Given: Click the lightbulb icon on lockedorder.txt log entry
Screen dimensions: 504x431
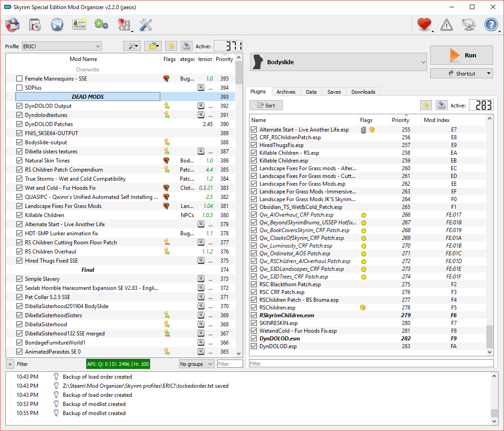Looking at the screenshot, I should point(56,385).
